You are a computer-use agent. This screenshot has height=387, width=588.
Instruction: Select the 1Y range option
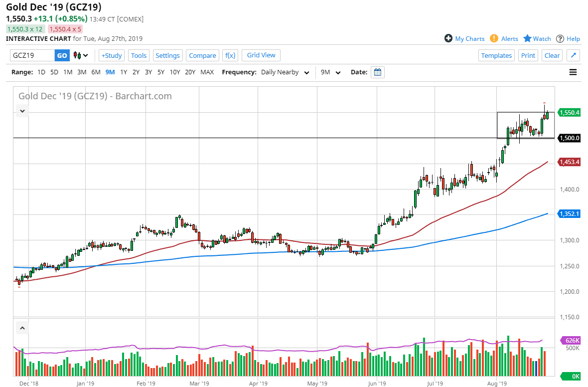[124, 72]
